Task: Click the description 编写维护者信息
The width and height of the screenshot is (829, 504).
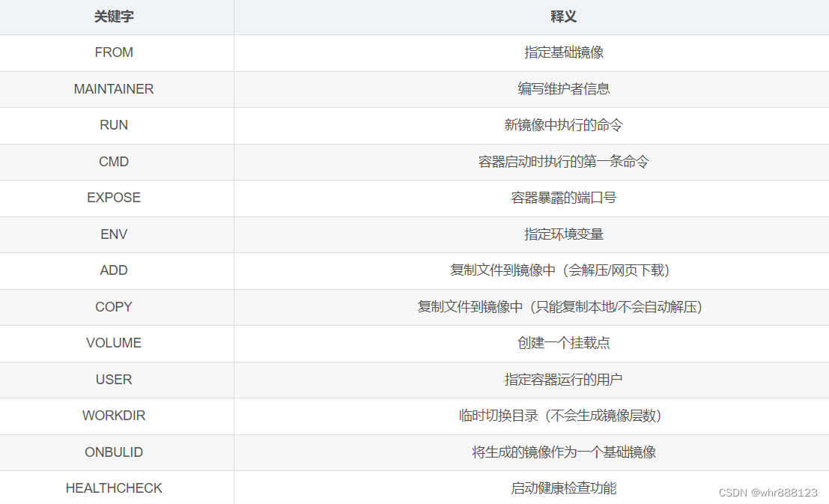Action: pyautogui.click(x=564, y=89)
